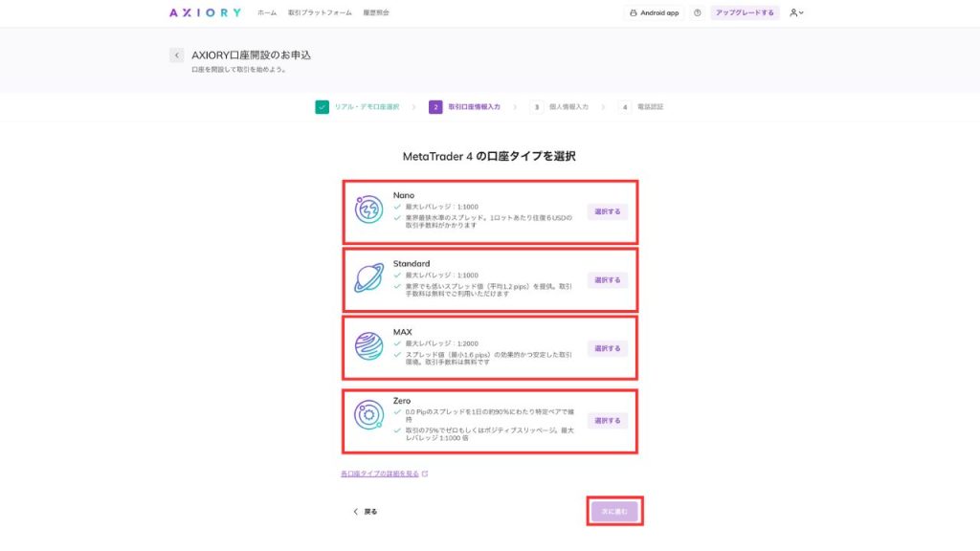Open help via question mark icon
The height and width of the screenshot is (551, 980).
698,13
